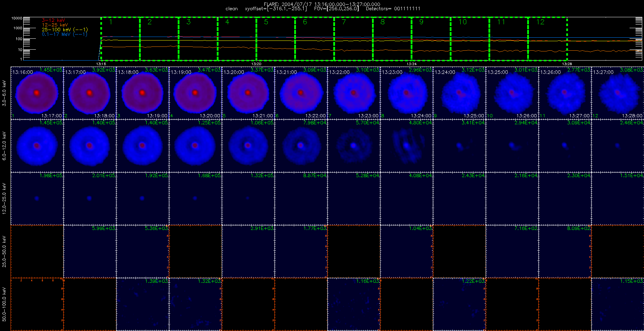The width and height of the screenshot is (644, 331).
Task: Open the 50.0-100.0 keV panel labeled 1.22E+03
Action: (459, 304)
